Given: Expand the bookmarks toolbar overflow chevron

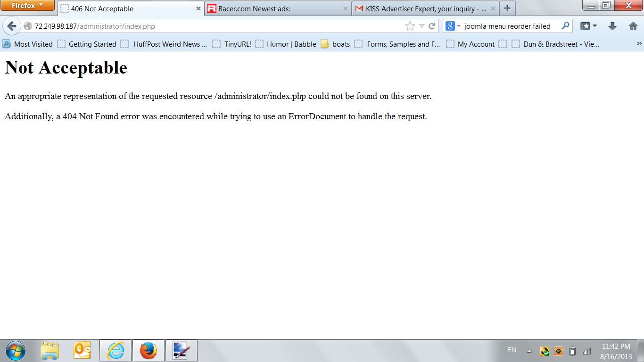Looking at the screenshot, I should tap(639, 44).
